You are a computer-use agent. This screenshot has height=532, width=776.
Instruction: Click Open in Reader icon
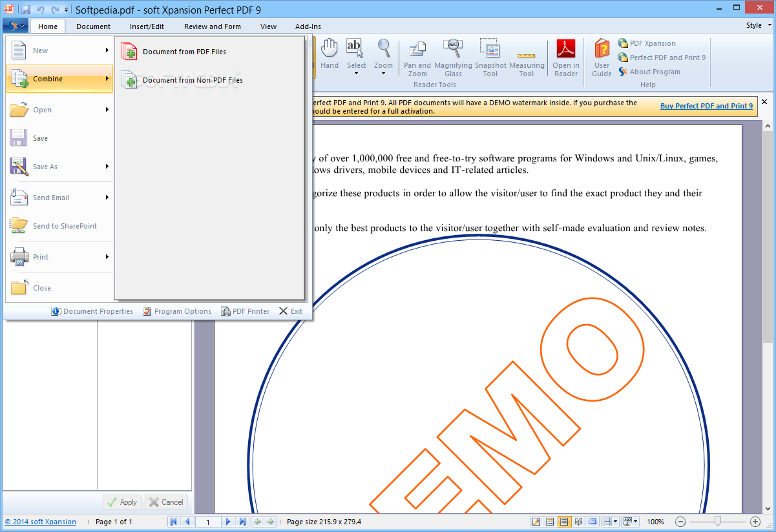click(566, 58)
